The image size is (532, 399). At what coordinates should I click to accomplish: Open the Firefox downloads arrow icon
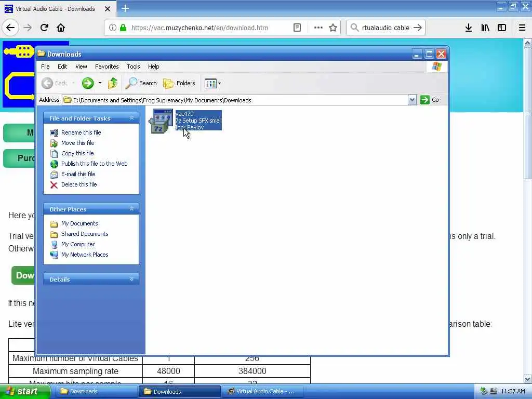point(469,28)
